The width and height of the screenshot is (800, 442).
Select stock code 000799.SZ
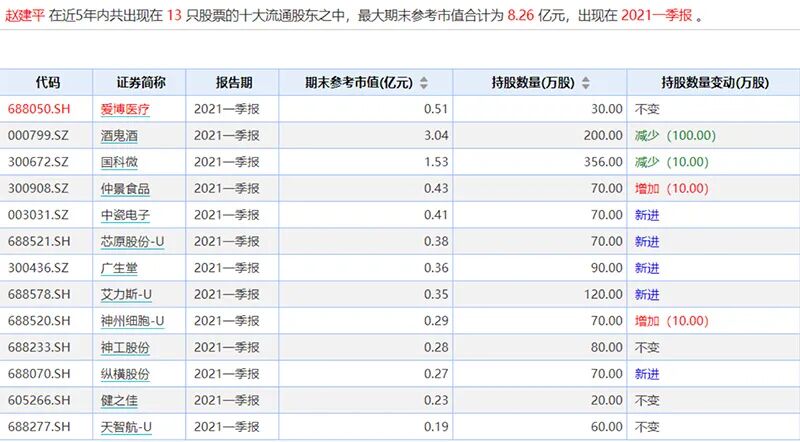pyautogui.click(x=38, y=136)
